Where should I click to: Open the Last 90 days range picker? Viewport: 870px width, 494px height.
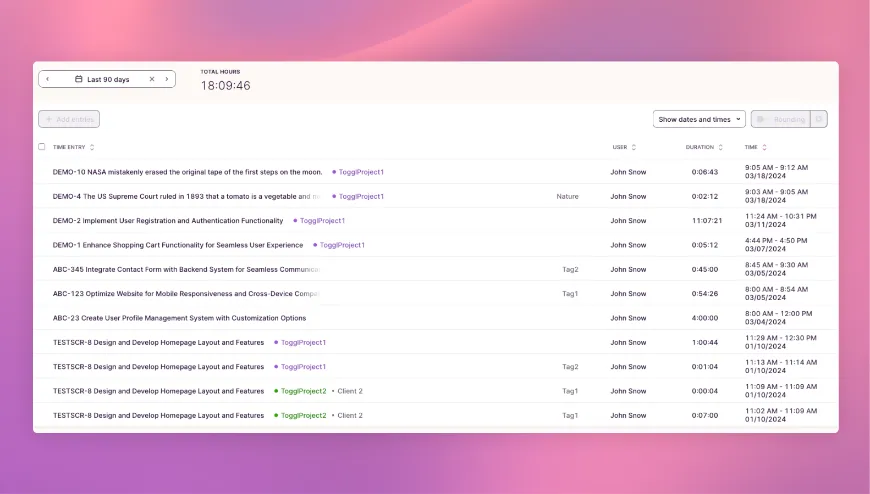[x=108, y=79]
